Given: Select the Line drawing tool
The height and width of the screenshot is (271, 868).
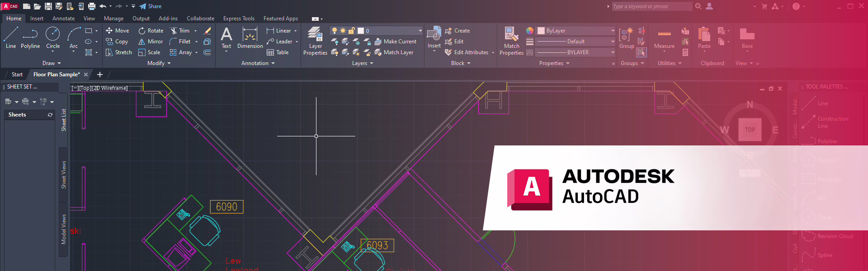Looking at the screenshot, I should click(x=11, y=37).
